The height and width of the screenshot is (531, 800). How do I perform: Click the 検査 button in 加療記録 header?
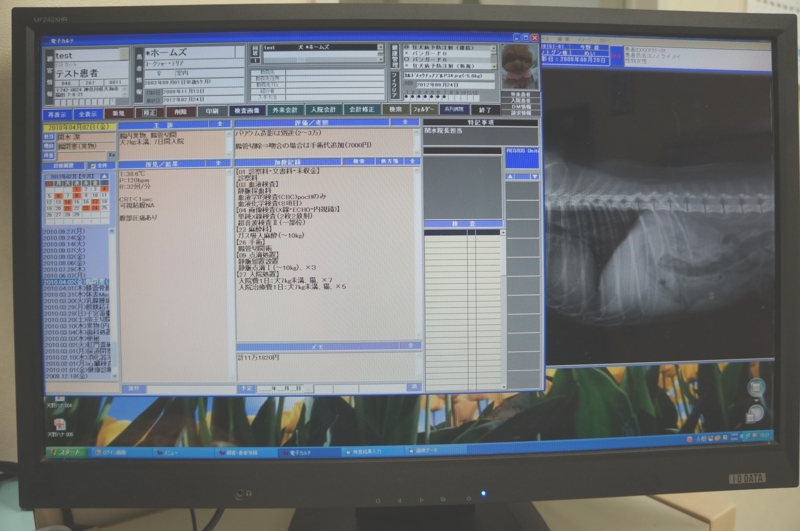(359, 161)
